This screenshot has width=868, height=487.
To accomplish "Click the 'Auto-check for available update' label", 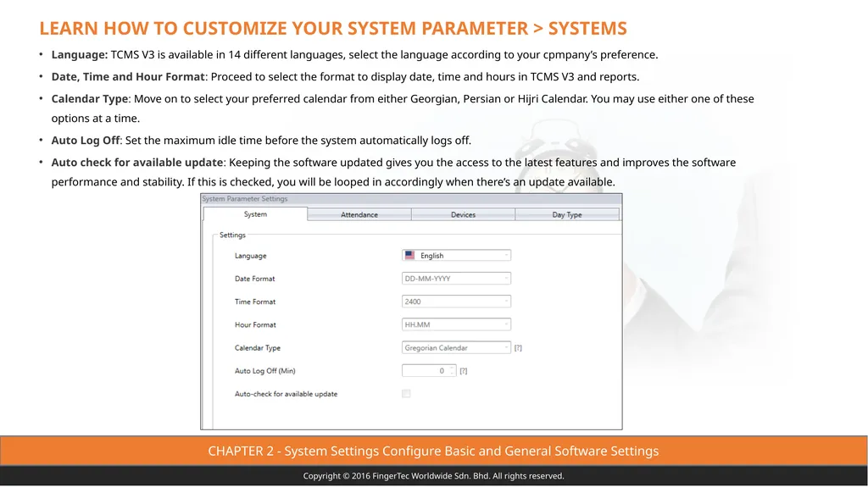I will [286, 394].
